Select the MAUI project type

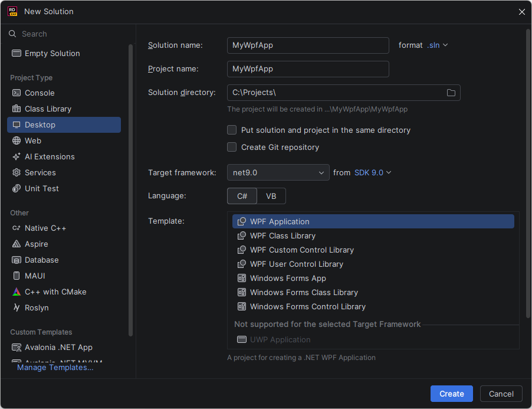click(35, 276)
